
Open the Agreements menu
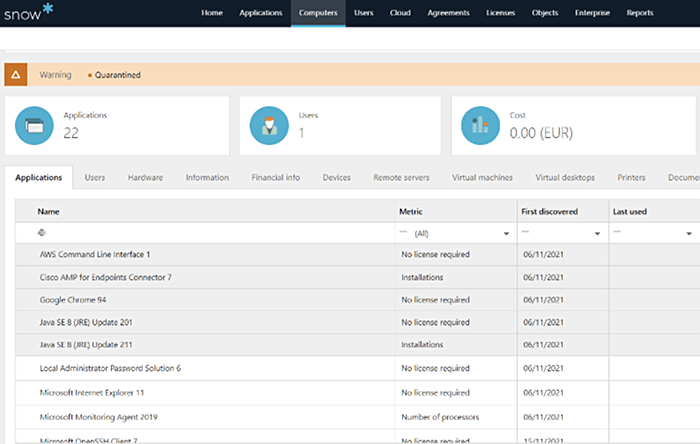tap(448, 13)
